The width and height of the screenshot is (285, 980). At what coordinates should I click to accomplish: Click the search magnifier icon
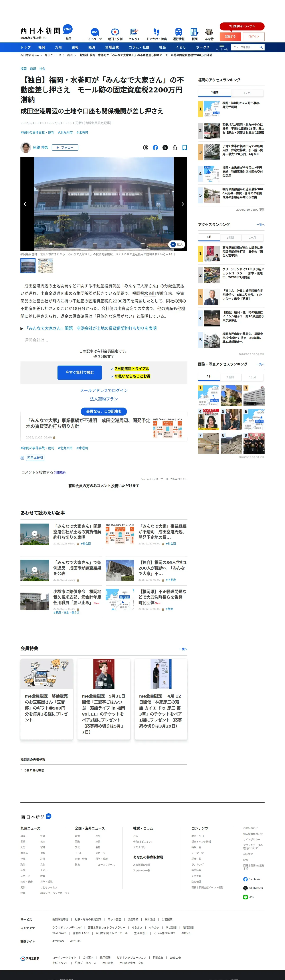(261, 47)
